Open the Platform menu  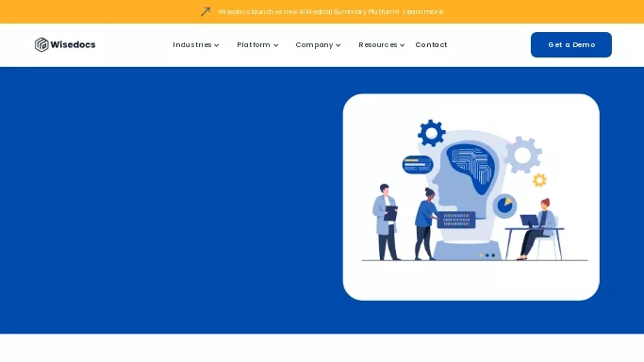[x=254, y=44]
